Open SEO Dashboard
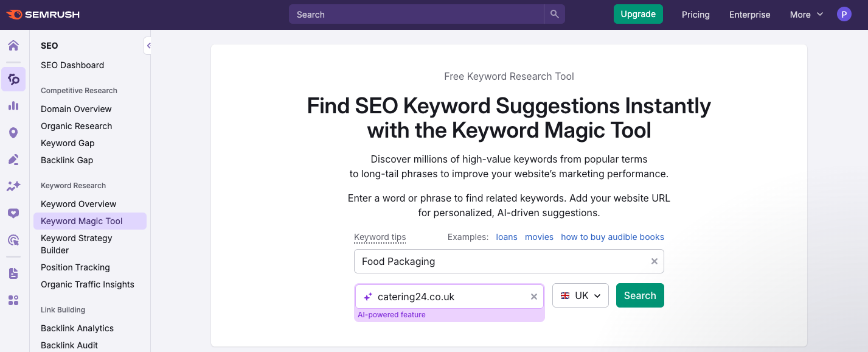 [72, 65]
